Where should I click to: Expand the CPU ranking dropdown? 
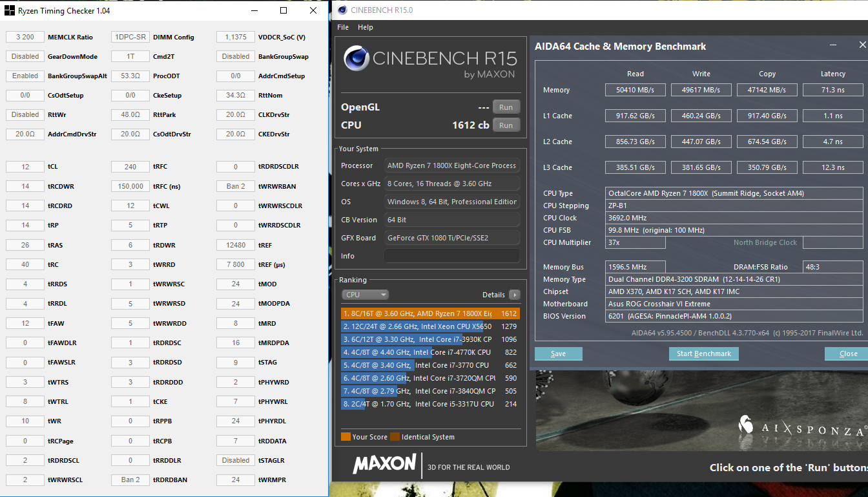point(365,295)
